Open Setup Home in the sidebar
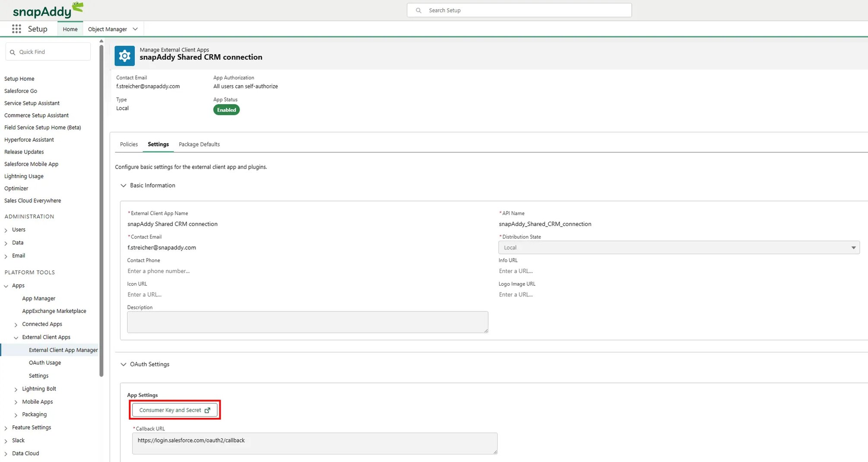Viewport: 868px width, 462px height. click(x=19, y=79)
